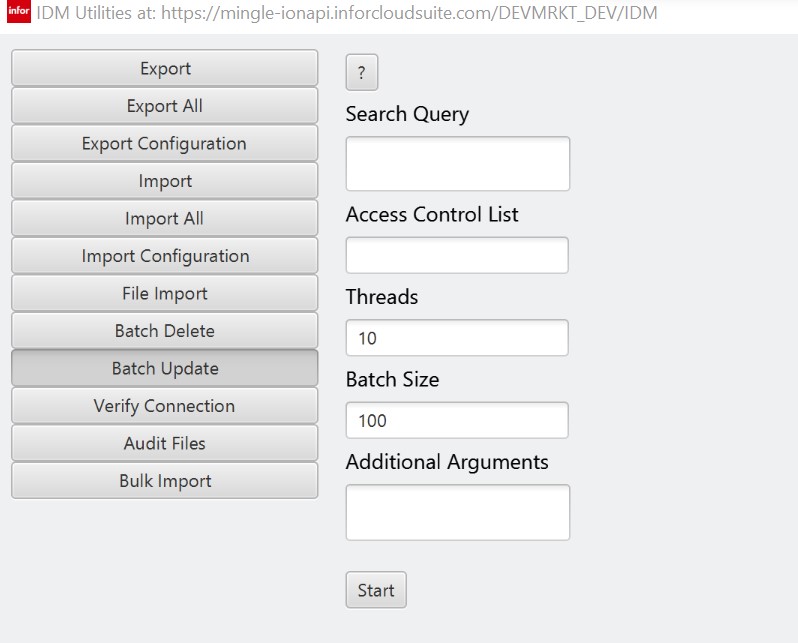Click the Batch Size field showing 100
798x643 pixels.
pos(457,420)
